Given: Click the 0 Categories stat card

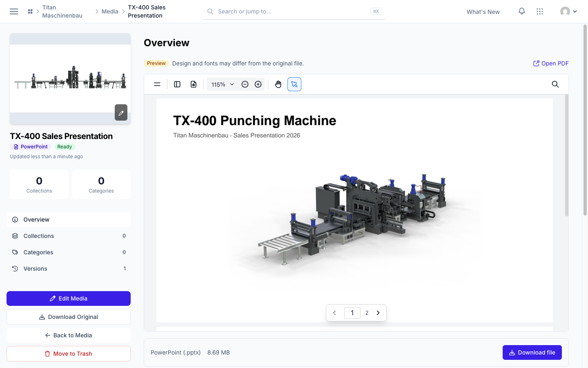Looking at the screenshot, I should pyautogui.click(x=101, y=184).
